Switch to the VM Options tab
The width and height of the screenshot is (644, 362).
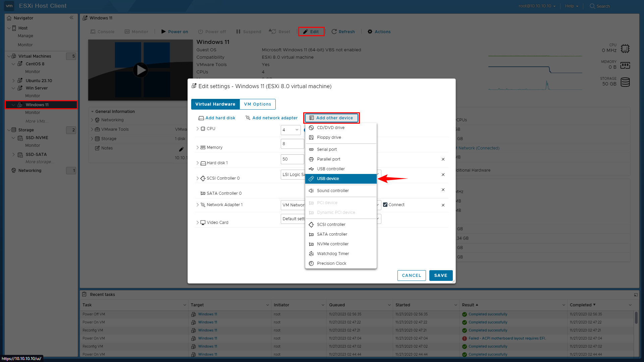[257, 104]
